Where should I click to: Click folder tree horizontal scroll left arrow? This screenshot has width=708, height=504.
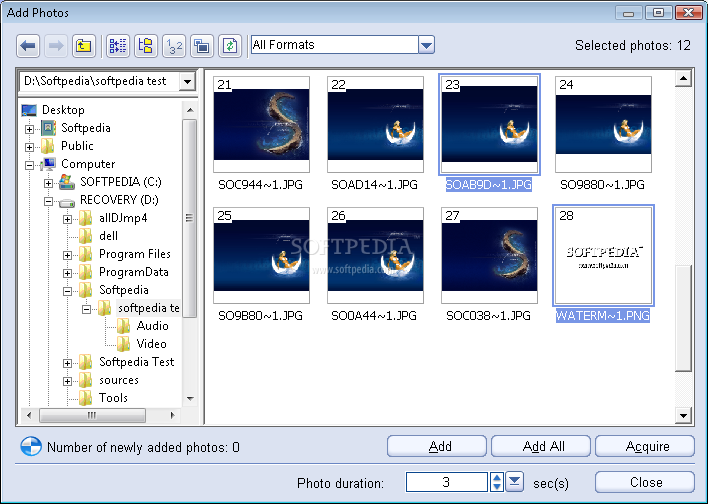(x=29, y=415)
